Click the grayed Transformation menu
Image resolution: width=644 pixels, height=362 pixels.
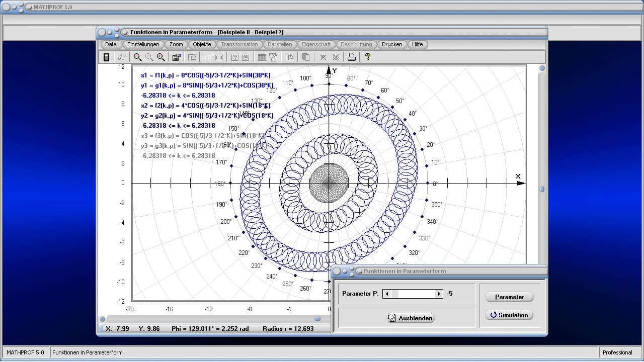coord(239,44)
